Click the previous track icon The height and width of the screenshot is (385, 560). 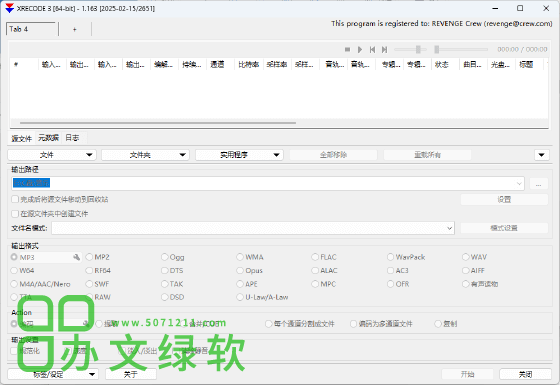click(x=372, y=50)
